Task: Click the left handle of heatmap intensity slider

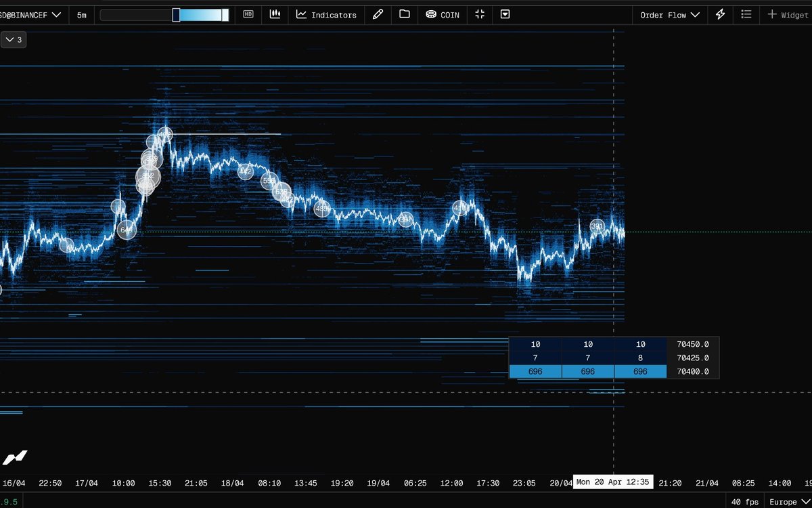Action: 176,14
